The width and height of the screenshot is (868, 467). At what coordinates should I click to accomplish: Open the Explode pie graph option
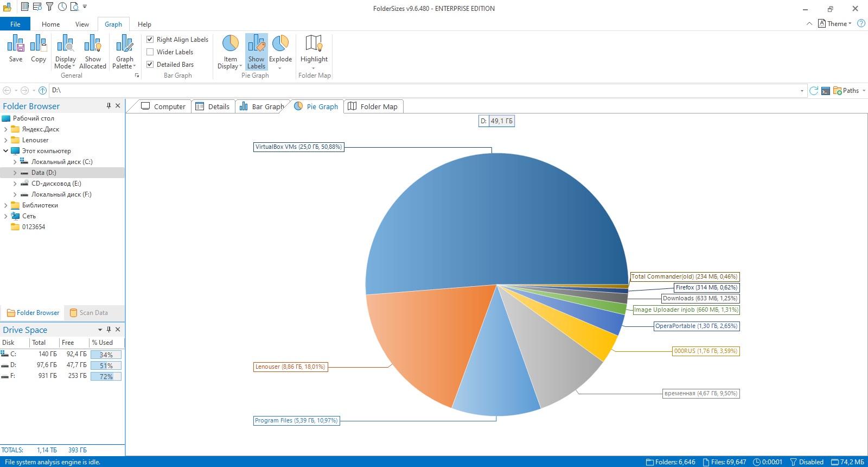pos(280,52)
